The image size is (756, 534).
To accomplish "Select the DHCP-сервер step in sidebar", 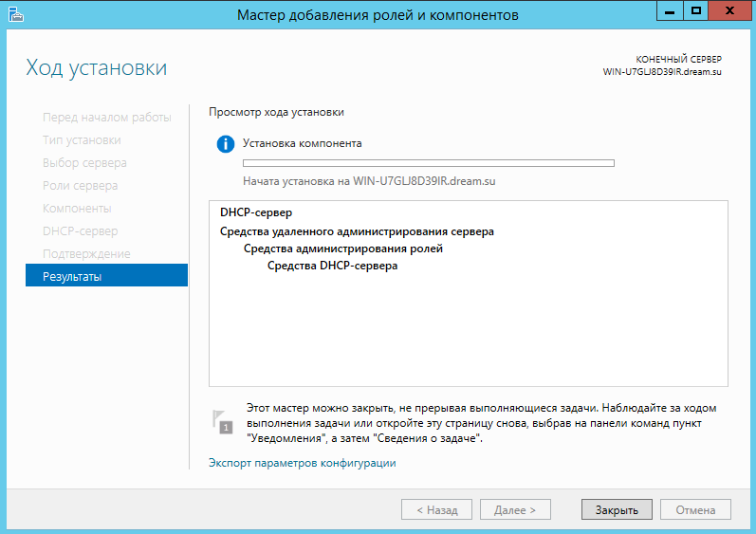I will coord(80,230).
